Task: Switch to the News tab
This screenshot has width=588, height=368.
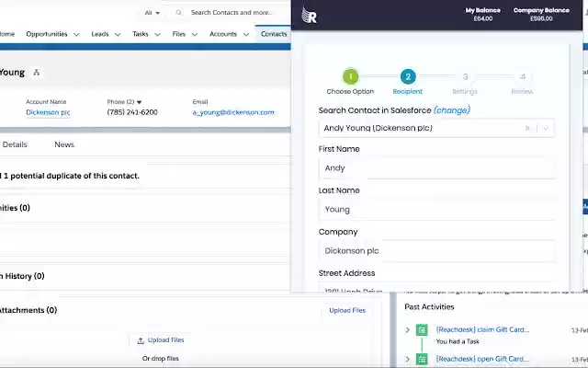Action: click(x=64, y=144)
